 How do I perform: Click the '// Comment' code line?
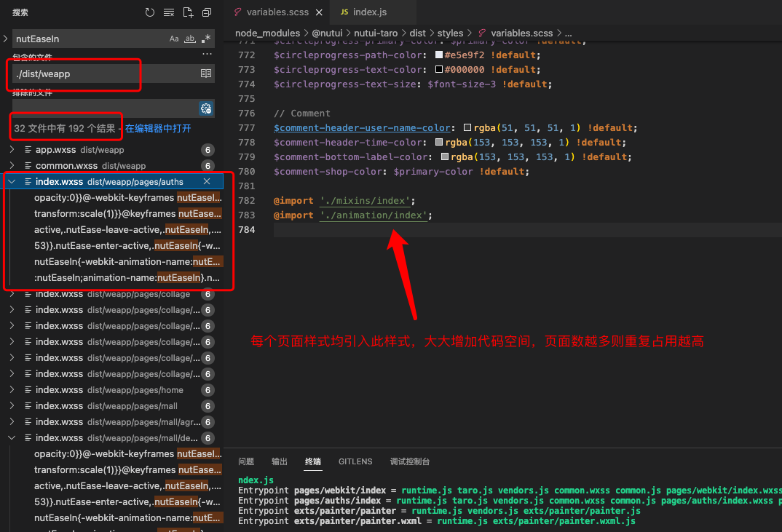pyautogui.click(x=301, y=114)
